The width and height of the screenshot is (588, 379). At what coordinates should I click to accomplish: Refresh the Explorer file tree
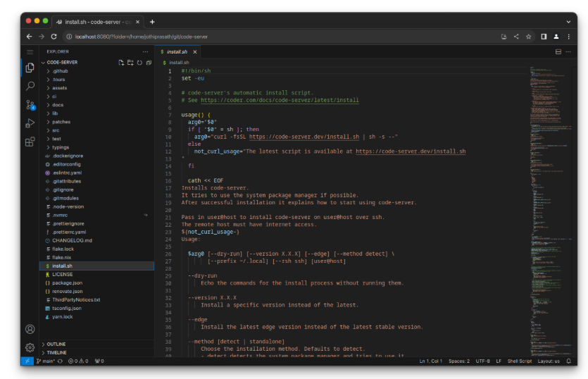tap(139, 62)
